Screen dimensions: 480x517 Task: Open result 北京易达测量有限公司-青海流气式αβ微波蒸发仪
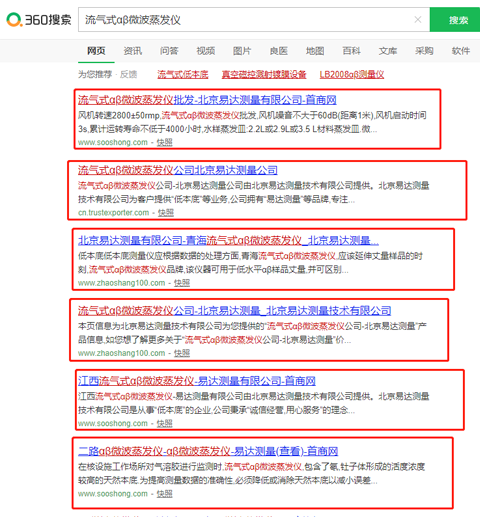point(228,240)
